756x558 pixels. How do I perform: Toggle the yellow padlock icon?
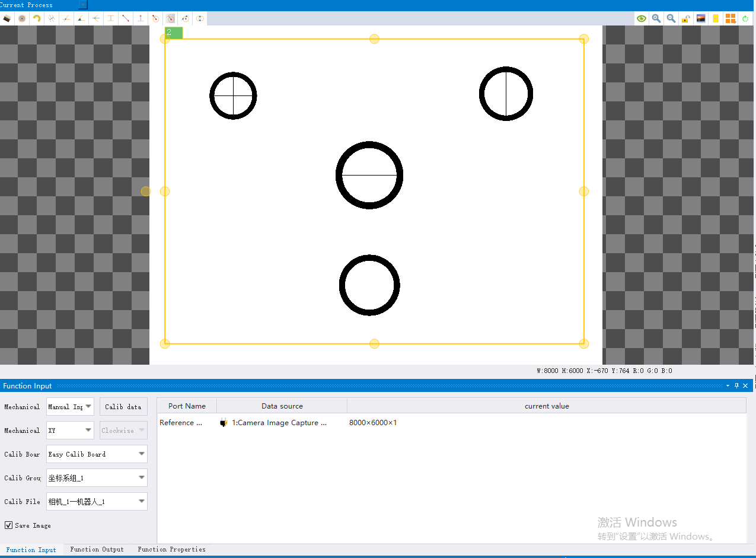point(685,18)
